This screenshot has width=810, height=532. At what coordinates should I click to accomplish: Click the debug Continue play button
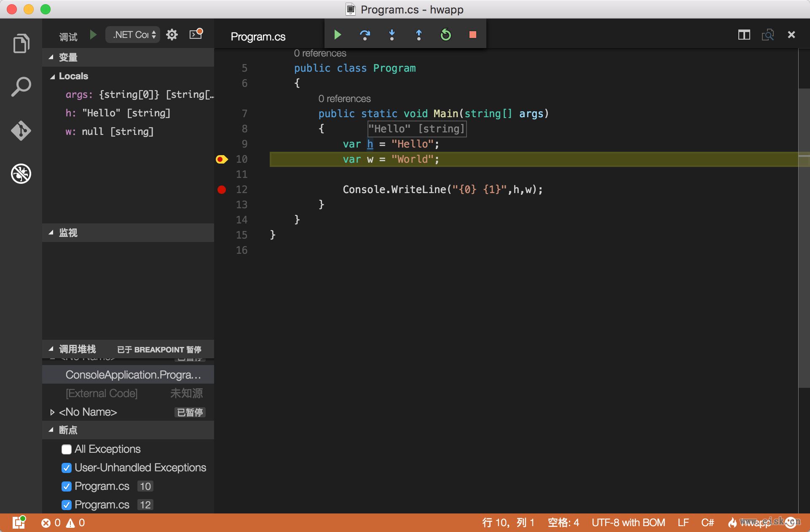pos(338,35)
